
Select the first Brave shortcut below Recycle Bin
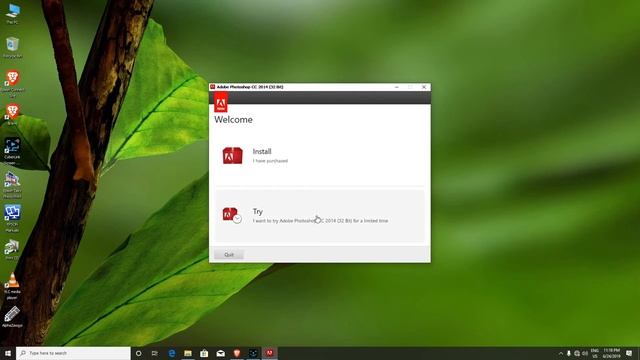[x=13, y=84]
